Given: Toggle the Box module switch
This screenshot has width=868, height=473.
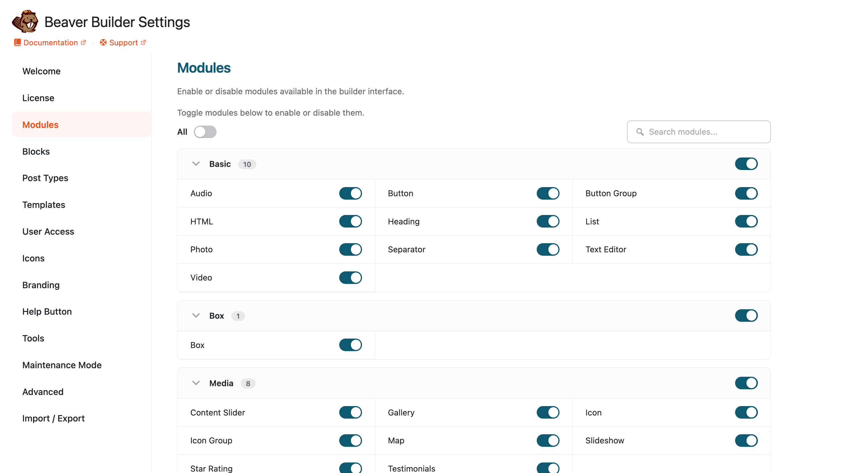Looking at the screenshot, I should (350, 345).
